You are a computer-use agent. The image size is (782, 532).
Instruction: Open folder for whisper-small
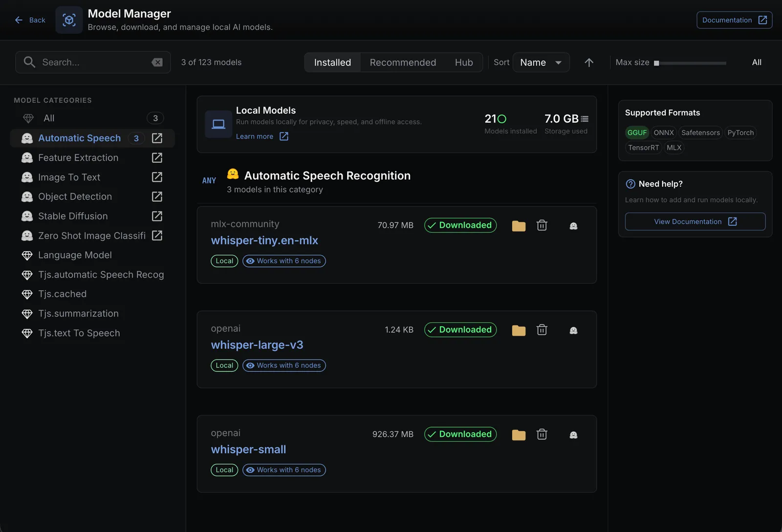(x=519, y=435)
